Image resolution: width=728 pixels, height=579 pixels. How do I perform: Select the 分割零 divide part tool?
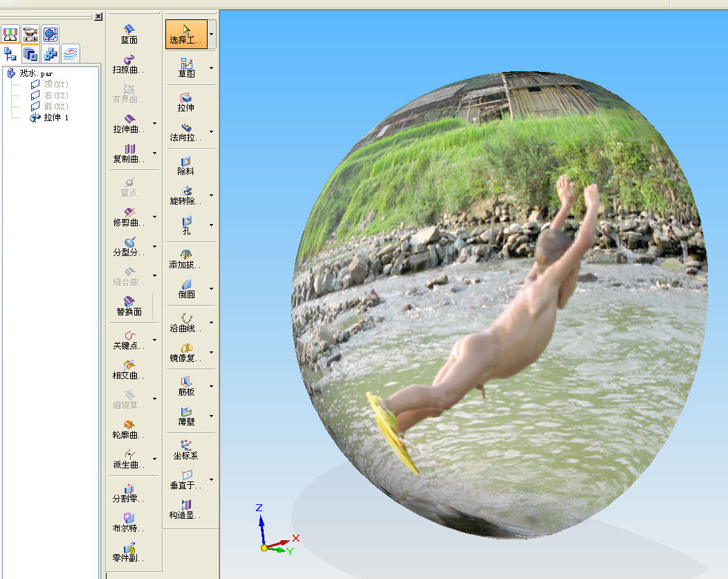click(x=128, y=493)
